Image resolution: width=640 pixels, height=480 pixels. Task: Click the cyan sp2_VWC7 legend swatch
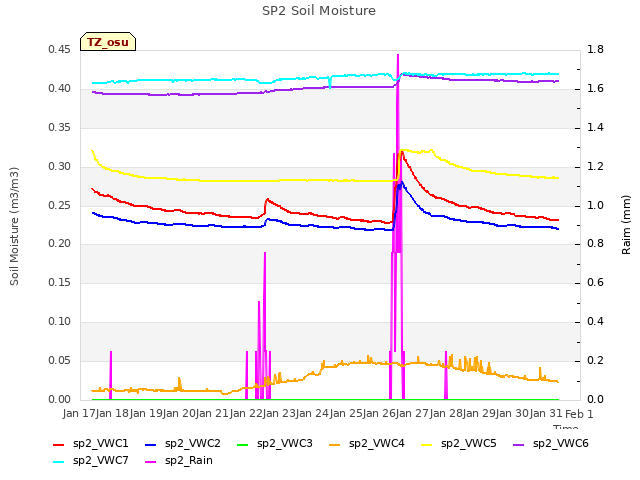[59, 462]
